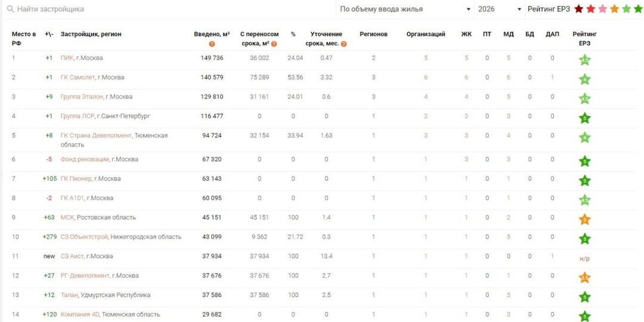Screen dimensions: 644x322
Task: Open the Талан developer link
Action: pyautogui.click(x=69, y=295)
